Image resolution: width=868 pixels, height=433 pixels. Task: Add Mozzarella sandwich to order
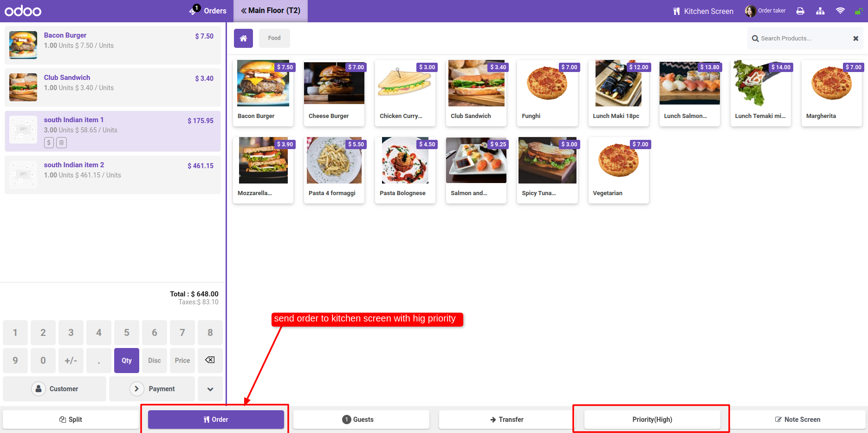(263, 170)
